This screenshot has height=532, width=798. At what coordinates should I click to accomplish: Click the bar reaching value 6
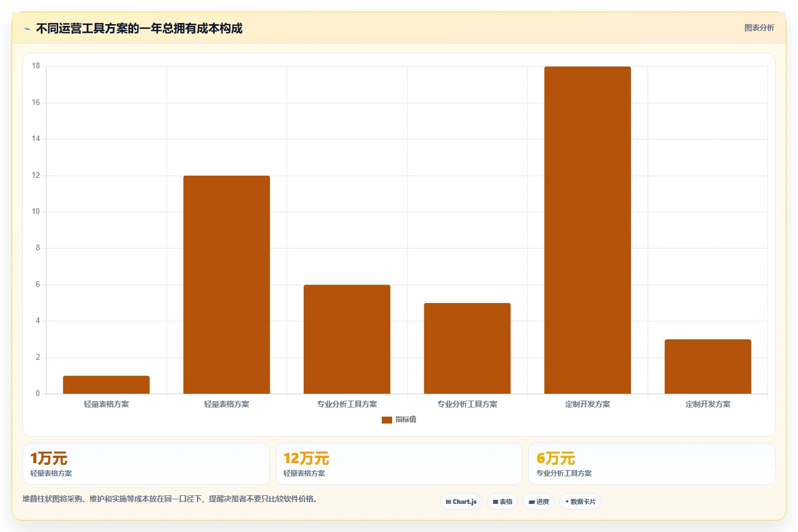click(x=347, y=339)
